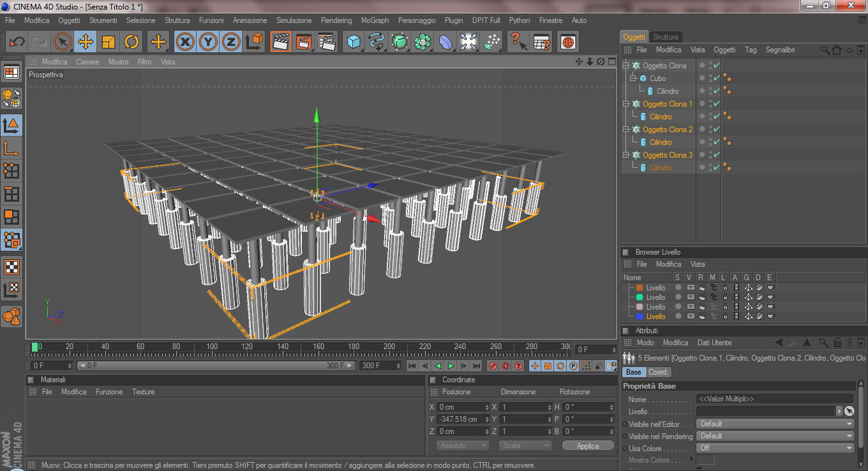Viewport: 868px width, 471px height.
Task: Click the Render to Picture Viewer clapperboard
Action: (x=303, y=42)
